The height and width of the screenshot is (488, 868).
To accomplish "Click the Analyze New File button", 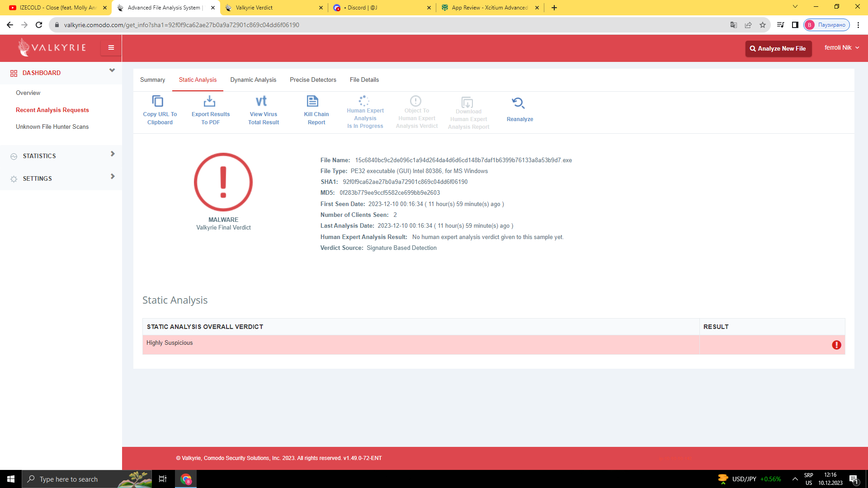I will coord(778,48).
